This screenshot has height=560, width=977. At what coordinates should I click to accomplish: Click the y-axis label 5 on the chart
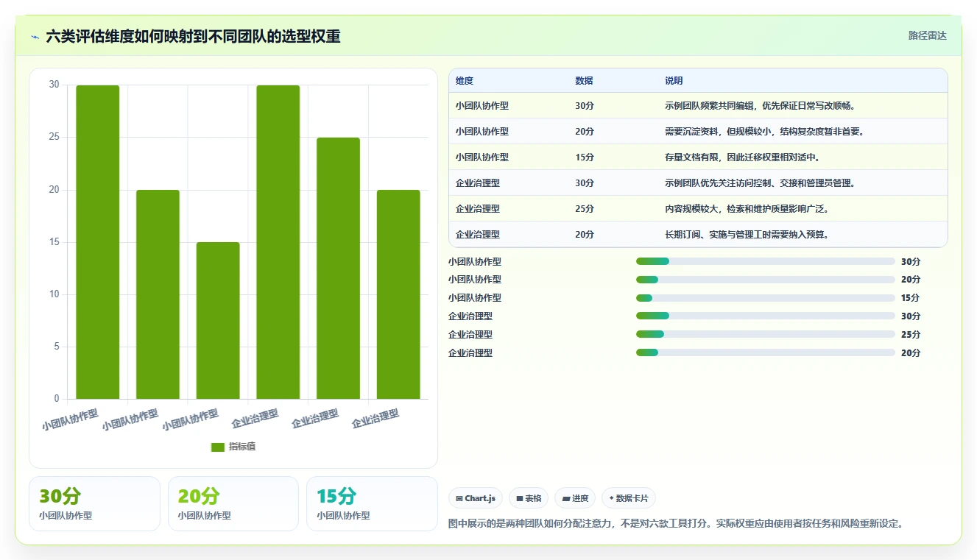pos(57,347)
